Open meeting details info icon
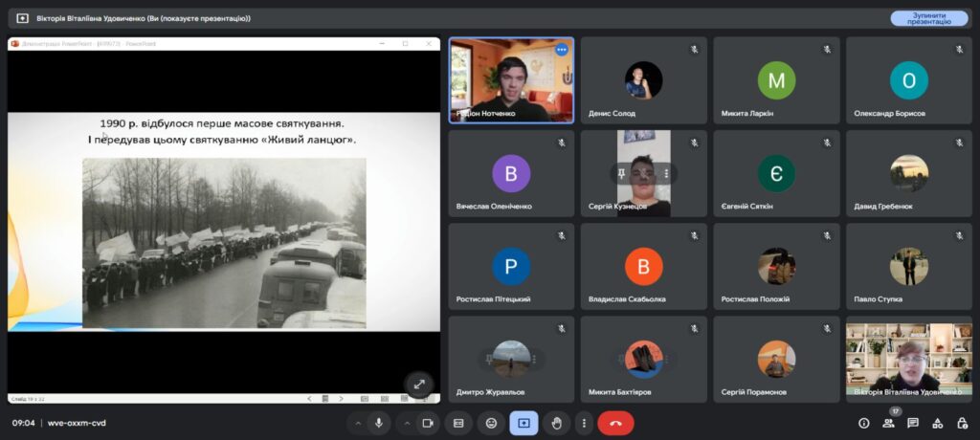This screenshot has height=440, width=980. pos(863,423)
